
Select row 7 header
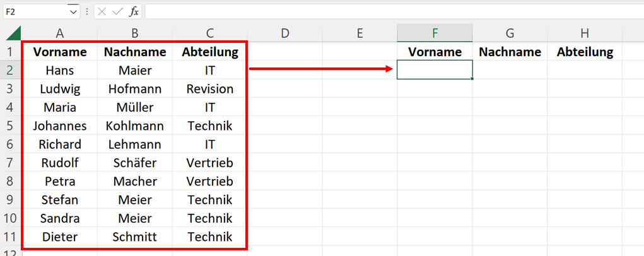11,163
